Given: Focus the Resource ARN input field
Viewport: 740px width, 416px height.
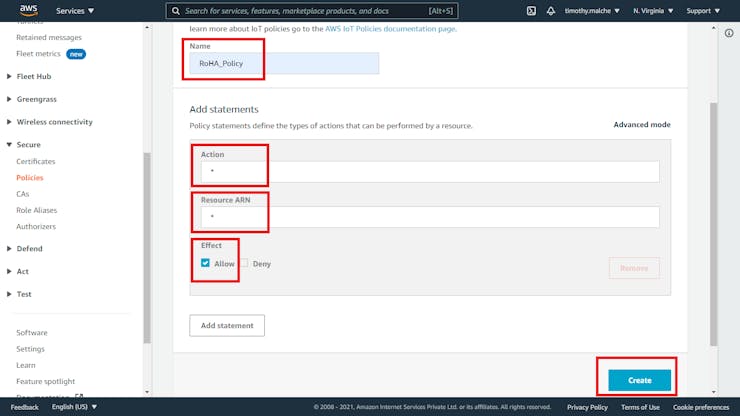Looking at the screenshot, I should [x=430, y=217].
